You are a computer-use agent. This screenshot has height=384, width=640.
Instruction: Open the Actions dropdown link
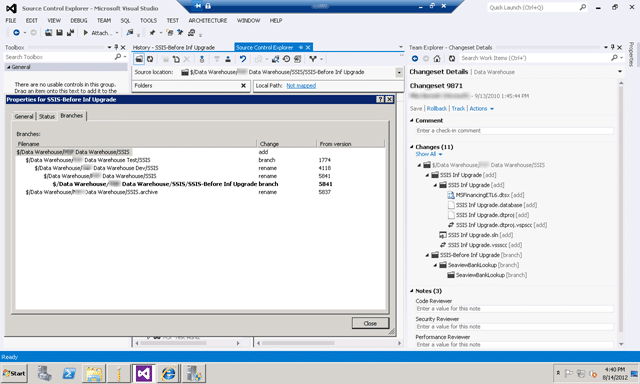click(481, 109)
